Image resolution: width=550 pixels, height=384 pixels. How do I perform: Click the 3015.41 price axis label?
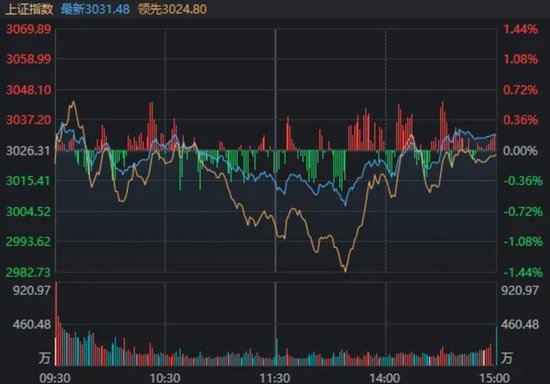28,181
